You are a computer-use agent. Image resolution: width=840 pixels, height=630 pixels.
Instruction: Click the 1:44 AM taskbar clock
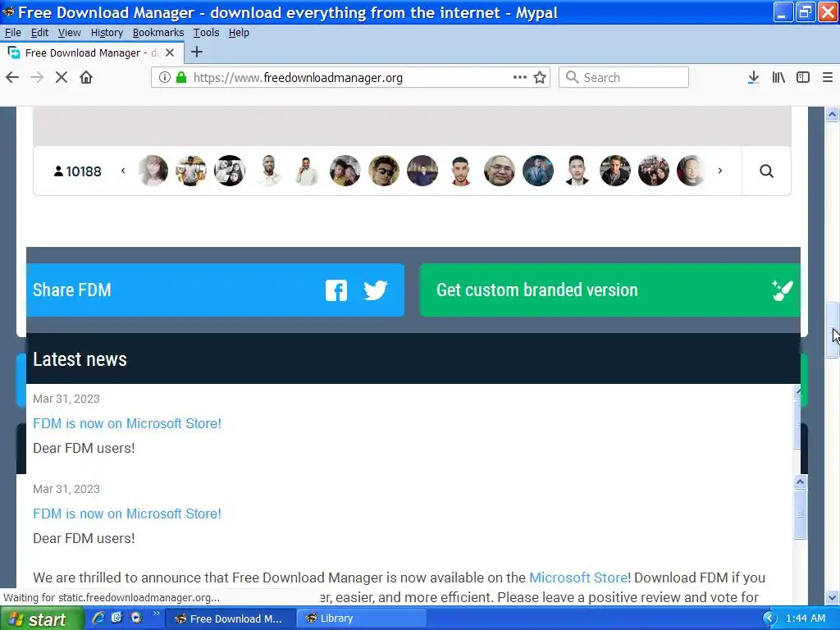tap(806, 619)
